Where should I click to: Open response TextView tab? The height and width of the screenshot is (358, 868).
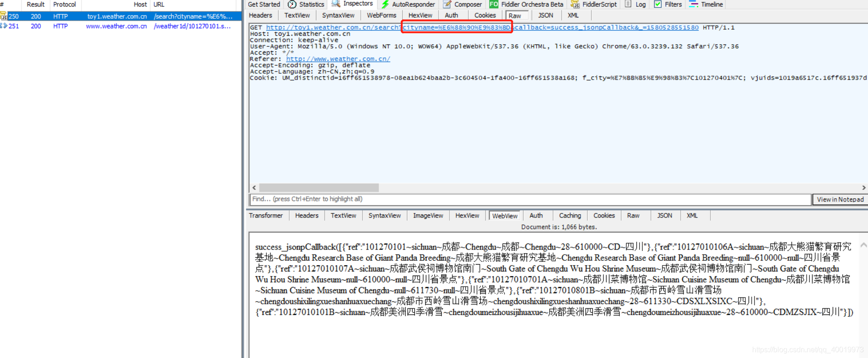coord(343,216)
